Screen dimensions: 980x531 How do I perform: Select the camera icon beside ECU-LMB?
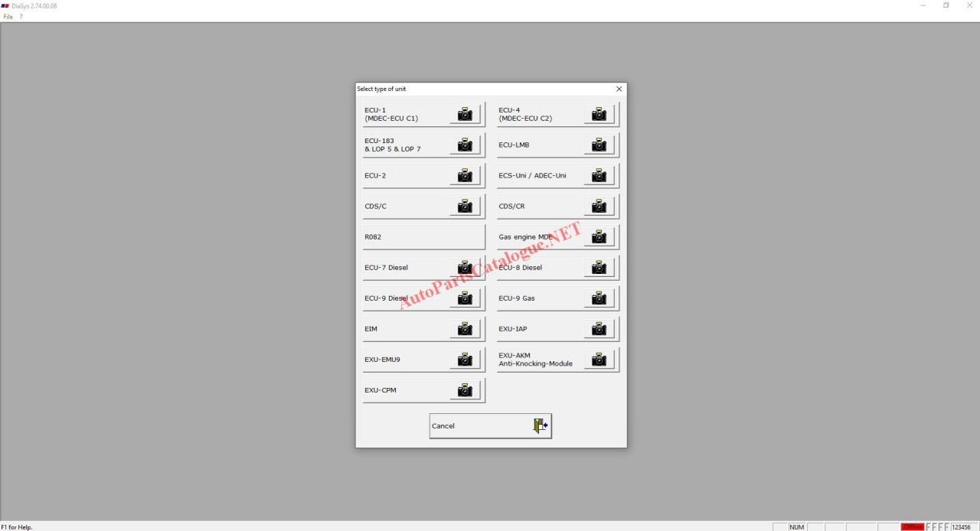599,145
